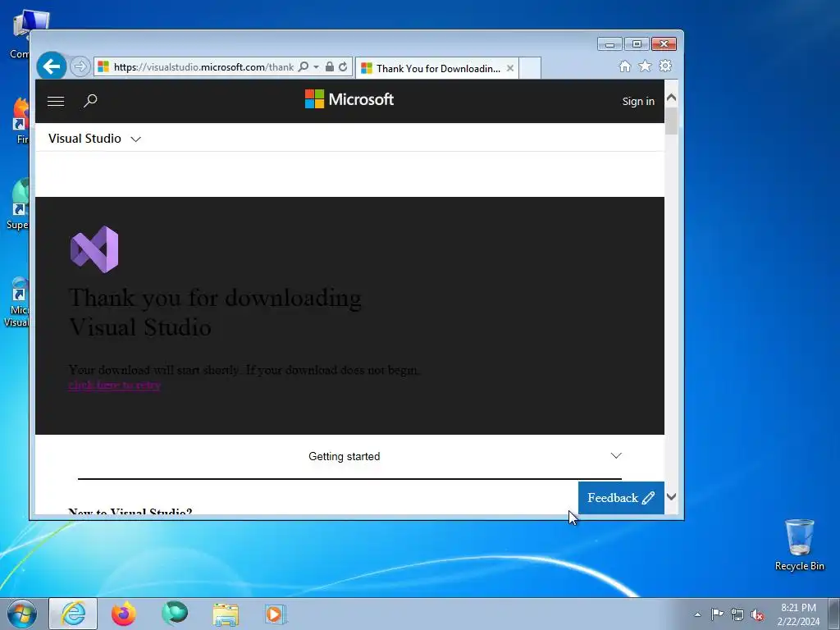Viewport: 840px width, 630px height.
Task: Click the scrollbar up arrow
Action: coord(671,98)
